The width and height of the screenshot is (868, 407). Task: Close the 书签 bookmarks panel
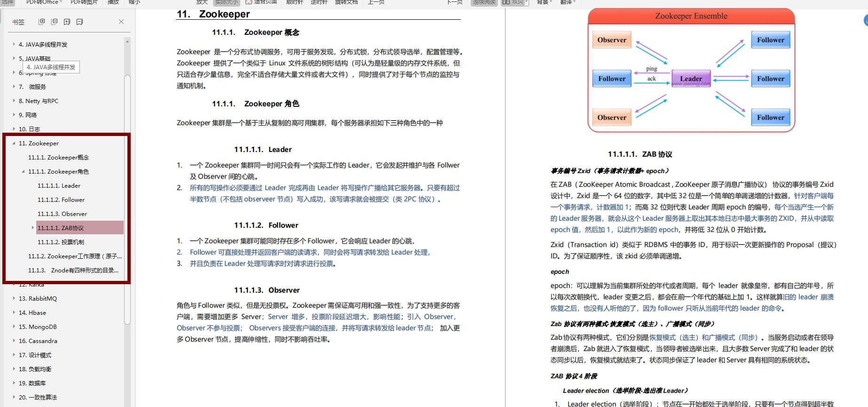click(121, 22)
